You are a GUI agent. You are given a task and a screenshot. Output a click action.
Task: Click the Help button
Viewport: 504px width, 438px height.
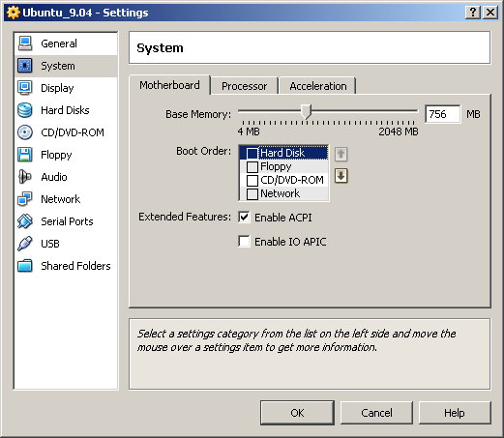click(455, 413)
